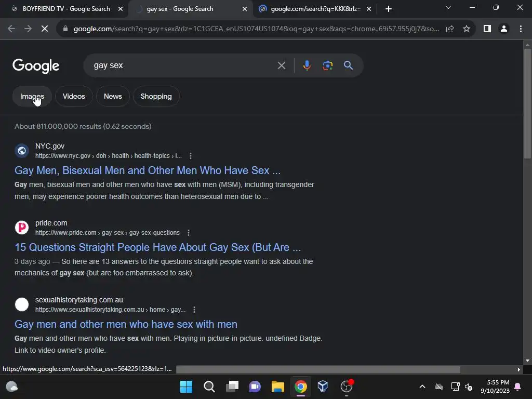Click the scroll right arrow of the horizontal scrollbar

coord(519,369)
